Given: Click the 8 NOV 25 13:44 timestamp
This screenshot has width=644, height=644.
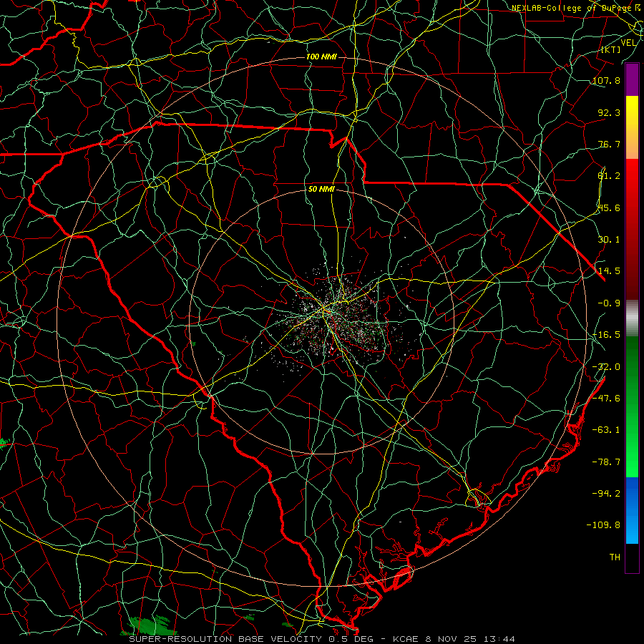Looking at the screenshot, I should point(471,639).
